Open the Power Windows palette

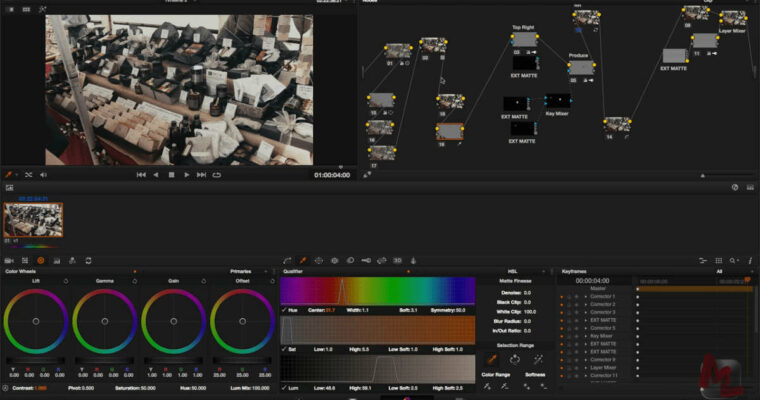click(318, 260)
